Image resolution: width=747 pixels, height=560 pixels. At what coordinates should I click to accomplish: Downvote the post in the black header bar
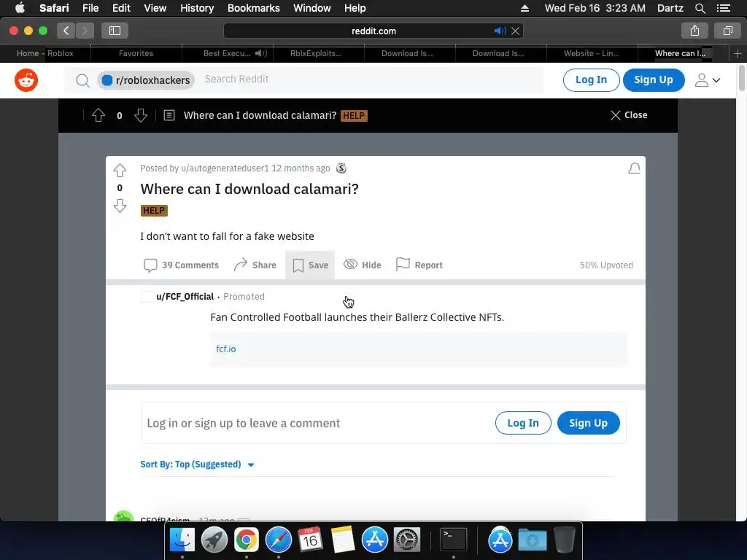coord(141,115)
